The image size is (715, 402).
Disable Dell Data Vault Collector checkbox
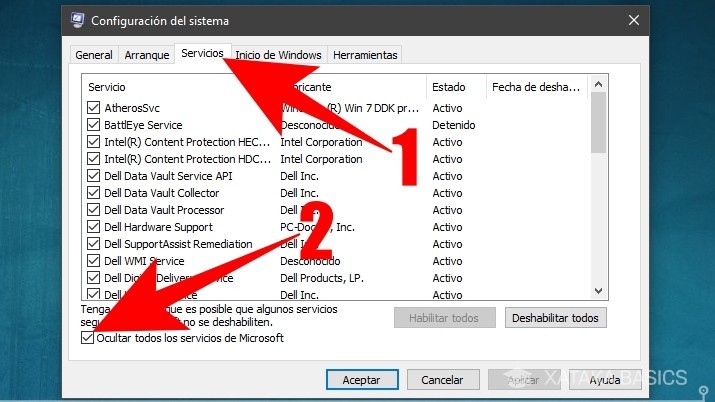pos(93,193)
